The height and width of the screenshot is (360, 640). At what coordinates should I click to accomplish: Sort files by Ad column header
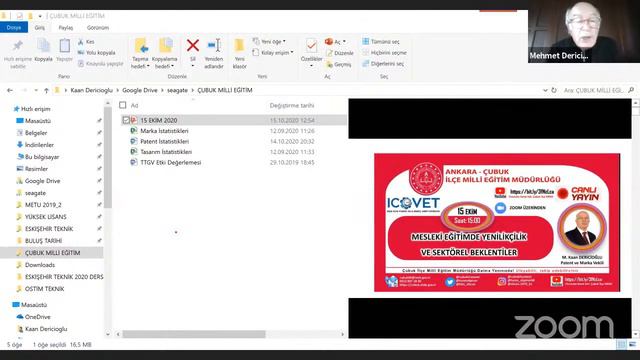(x=134, y=105)
